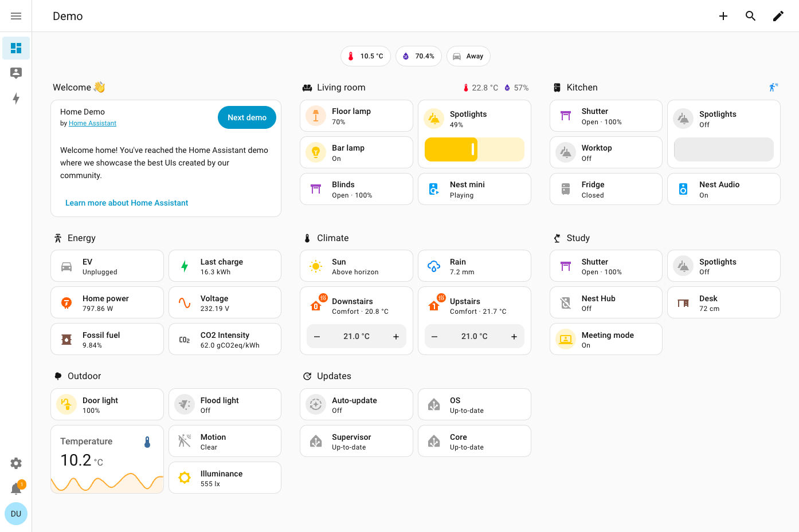Image resolution: width=799 pixels, height=532 pixels.
Task: Click the Kitchen Spotlights brightness slider
Action: pyautogui.click(x=724, y=149)
